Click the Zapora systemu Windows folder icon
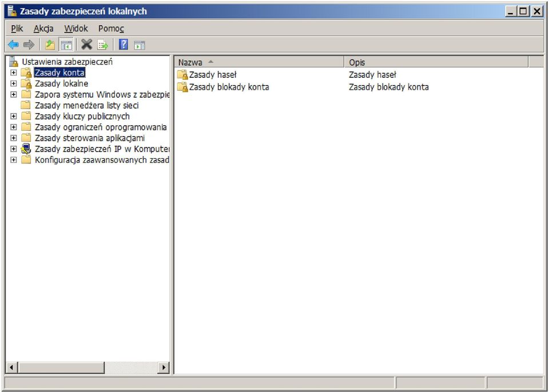549x392 pixels. pyautogui.click(x=26, y=94)
